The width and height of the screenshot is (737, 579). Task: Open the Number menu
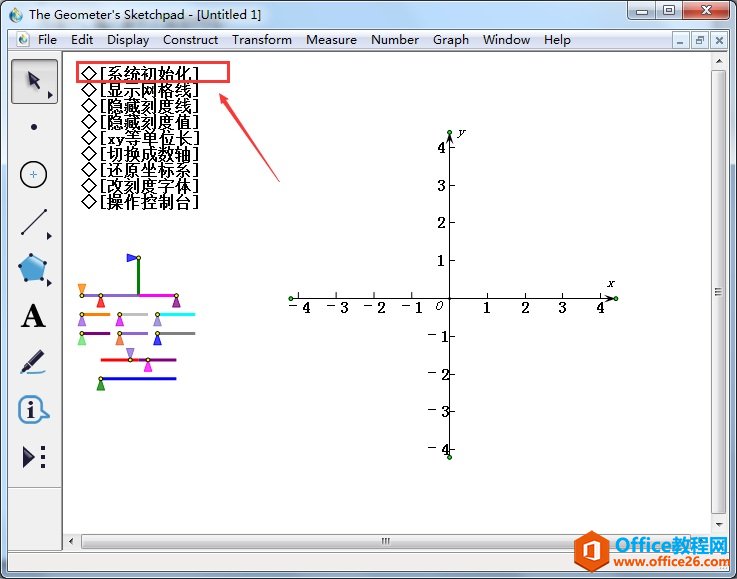[x=395, y=40]
